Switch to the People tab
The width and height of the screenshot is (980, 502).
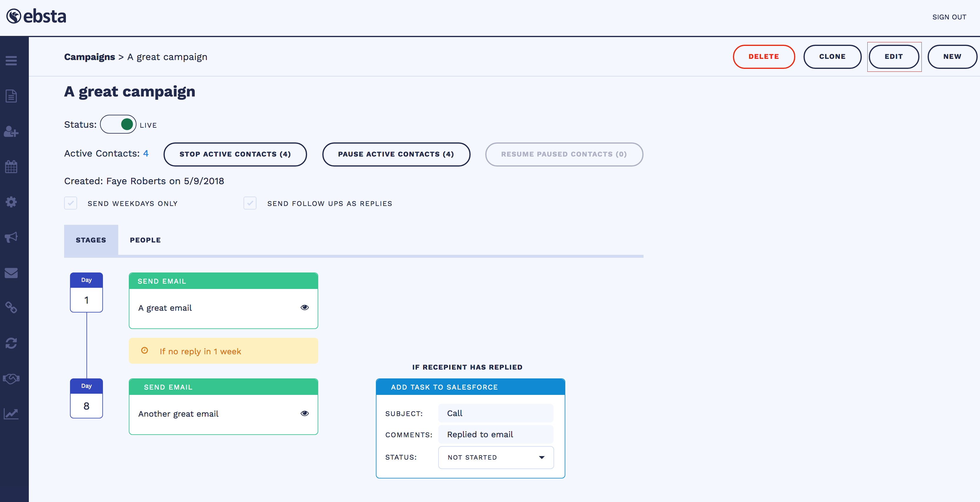(145, 240)
